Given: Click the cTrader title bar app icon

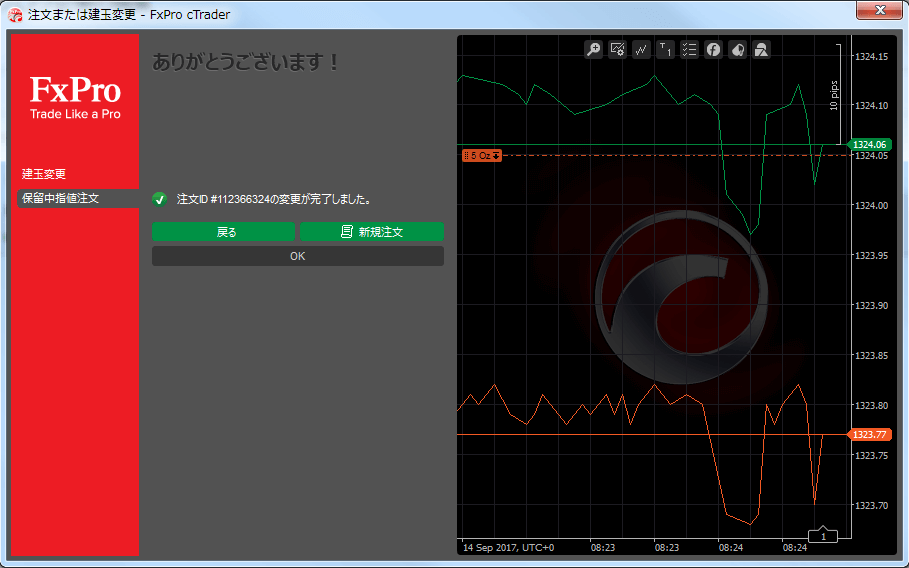Looking at the screenshot, I should click(15, 14).
